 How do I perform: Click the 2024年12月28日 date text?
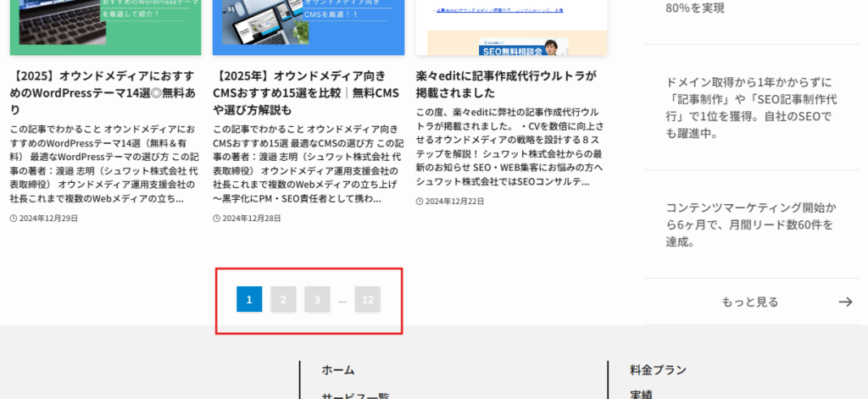252,219
